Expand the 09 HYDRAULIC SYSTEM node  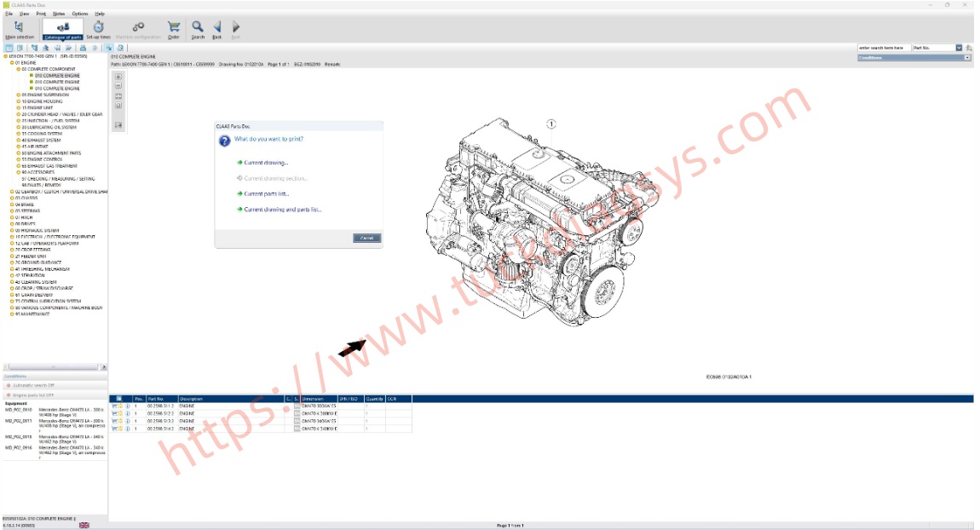click(x=12, y=231)
